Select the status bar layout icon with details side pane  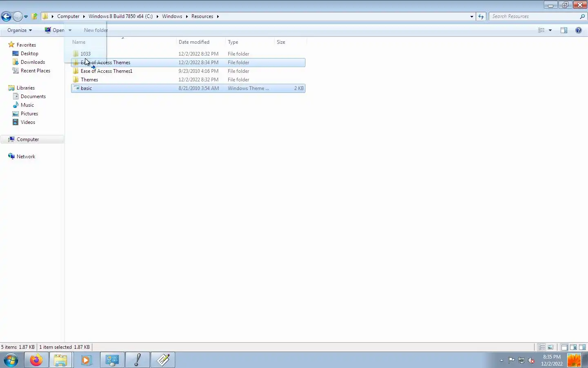(x=573, y=348)
